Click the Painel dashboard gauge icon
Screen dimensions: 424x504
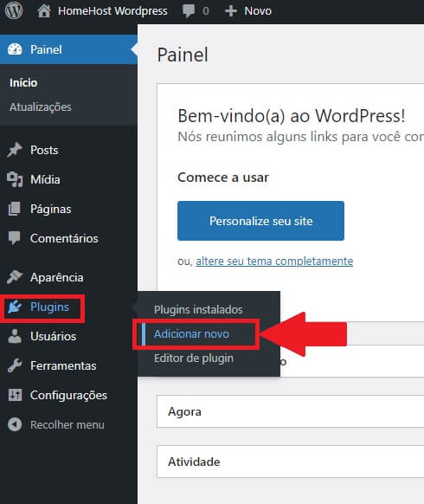15,49
